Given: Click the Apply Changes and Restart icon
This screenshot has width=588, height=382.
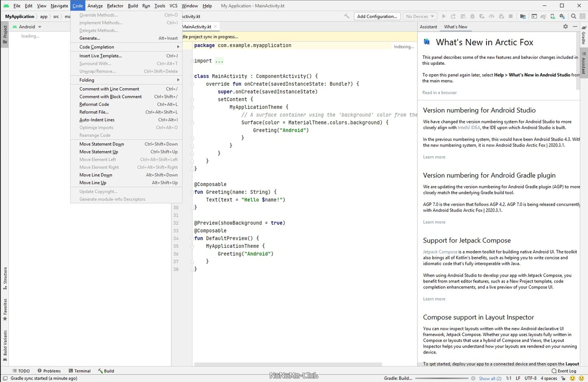Looking at the screenshot, I should coord(453,16).
